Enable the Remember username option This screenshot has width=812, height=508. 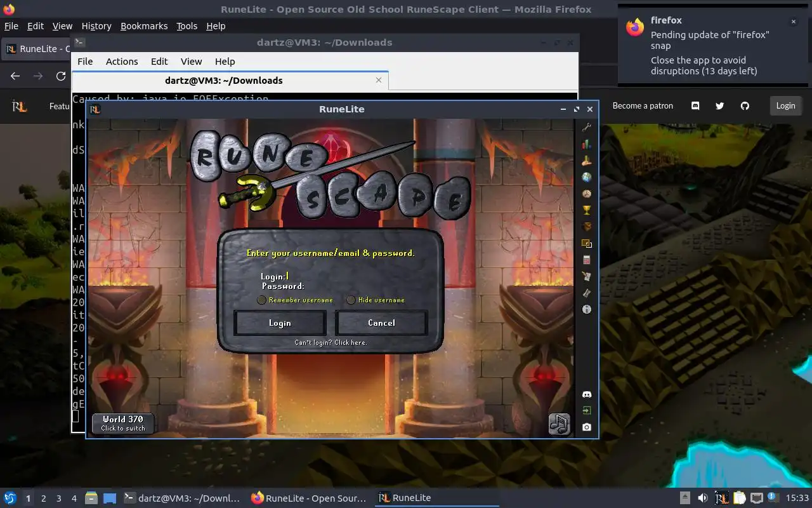[261, 300]
